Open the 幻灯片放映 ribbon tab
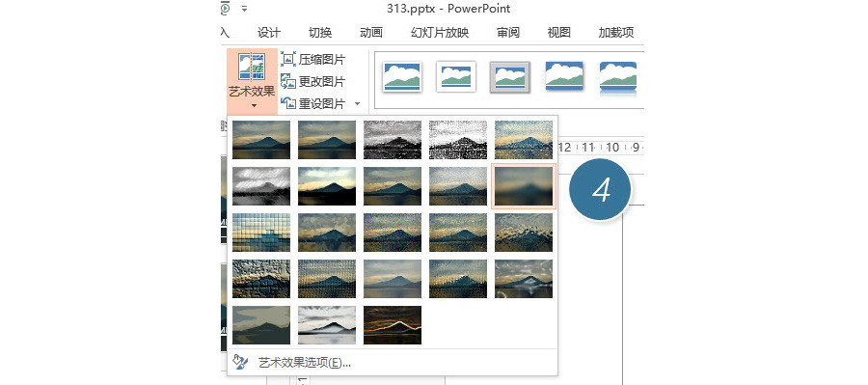 [x=440, y=33]
